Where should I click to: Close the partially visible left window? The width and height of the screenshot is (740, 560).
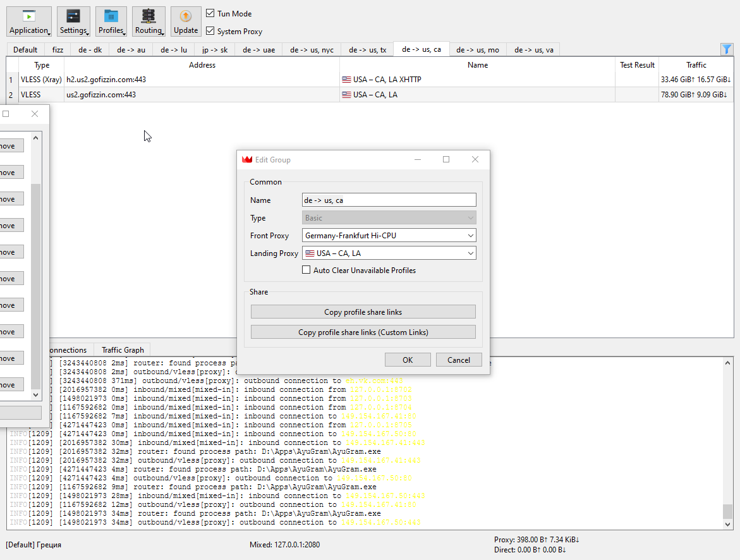pyautogui.click(x=35, y=114)
